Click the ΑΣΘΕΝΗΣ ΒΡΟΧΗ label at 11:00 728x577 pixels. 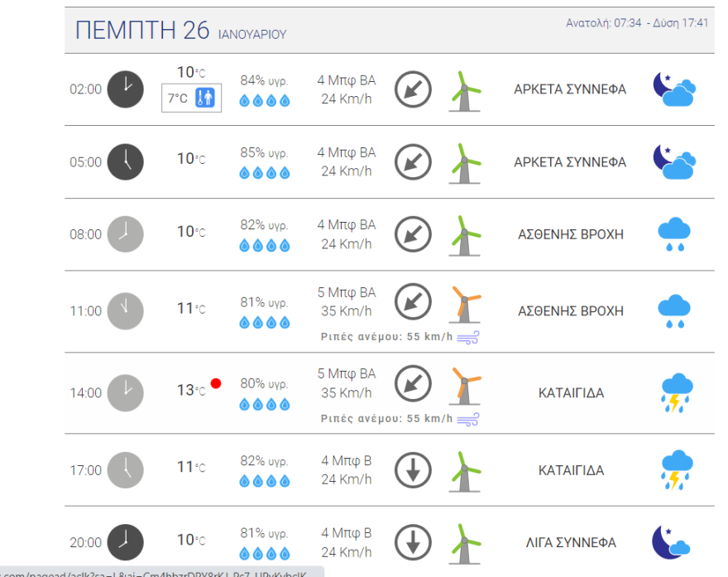coord(571,311)
